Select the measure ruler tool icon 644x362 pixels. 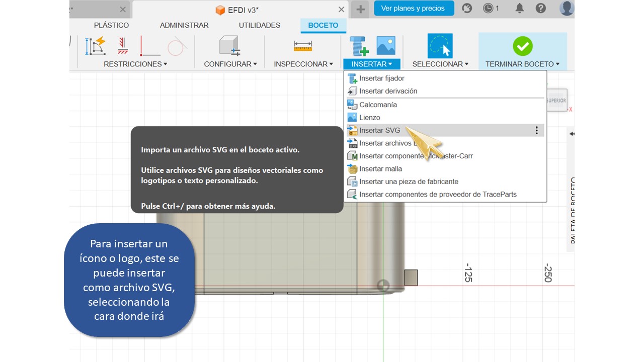[x=303, y=46]
